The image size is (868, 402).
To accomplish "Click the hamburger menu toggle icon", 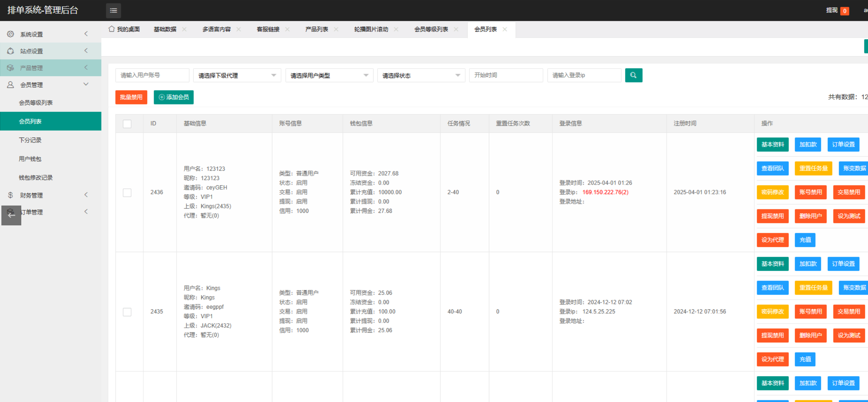I will coord(113,10).
